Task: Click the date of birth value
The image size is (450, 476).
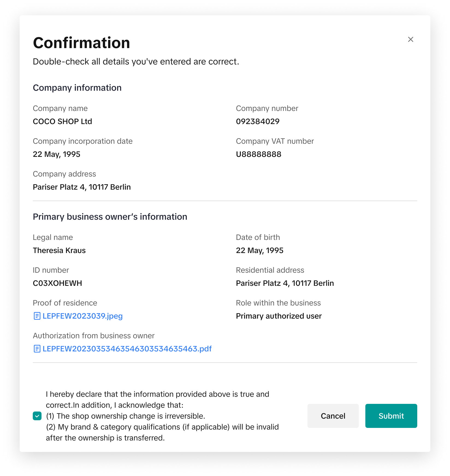Action: 259,251
